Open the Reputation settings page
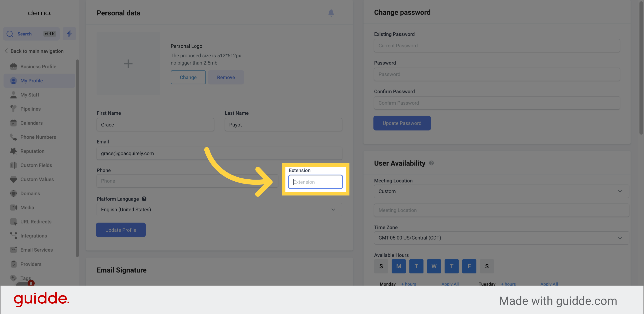Viewport: 644px width, 314px height. 32,151
